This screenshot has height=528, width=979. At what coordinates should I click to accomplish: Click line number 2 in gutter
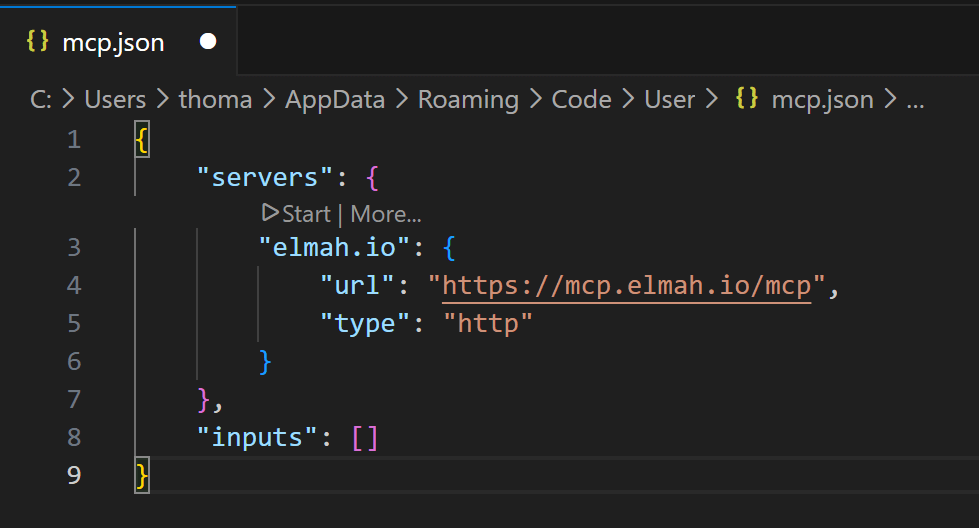(74, 177)
